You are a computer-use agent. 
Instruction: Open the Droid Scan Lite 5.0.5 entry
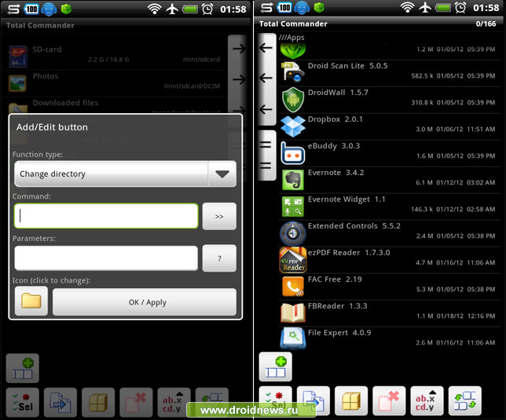click(390, 72)
